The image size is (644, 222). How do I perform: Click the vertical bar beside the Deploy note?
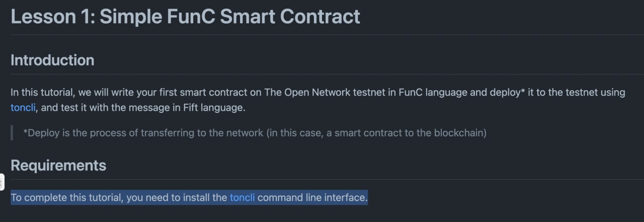[x=12, y=133]
